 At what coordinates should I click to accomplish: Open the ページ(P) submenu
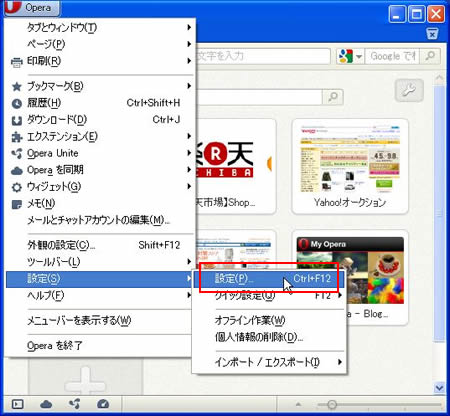pos(100,44)
